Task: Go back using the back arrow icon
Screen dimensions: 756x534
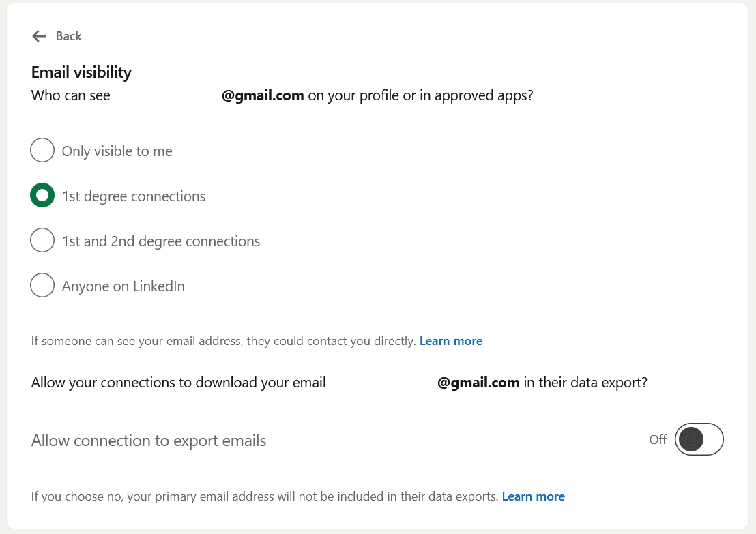Action: click(x=39, y=35)
